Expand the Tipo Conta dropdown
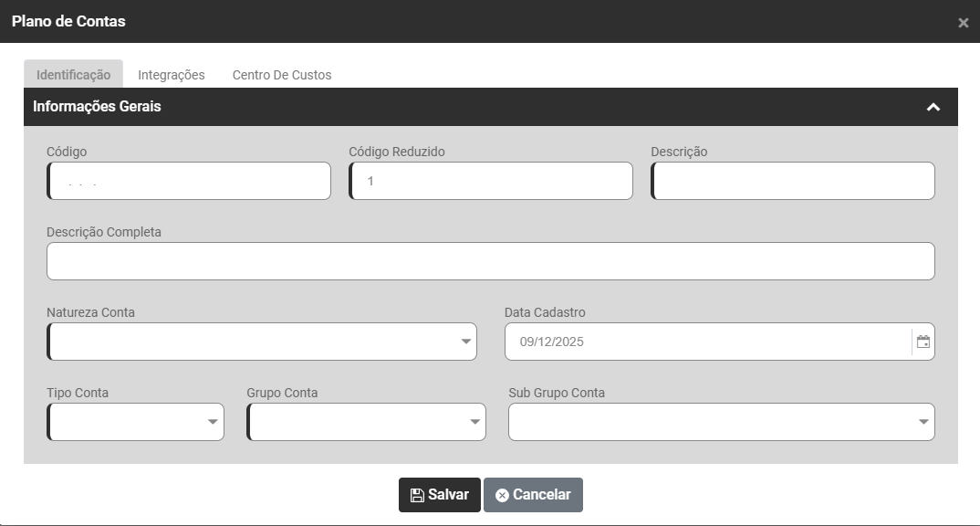Screen dimensions: 980x526 135,422
